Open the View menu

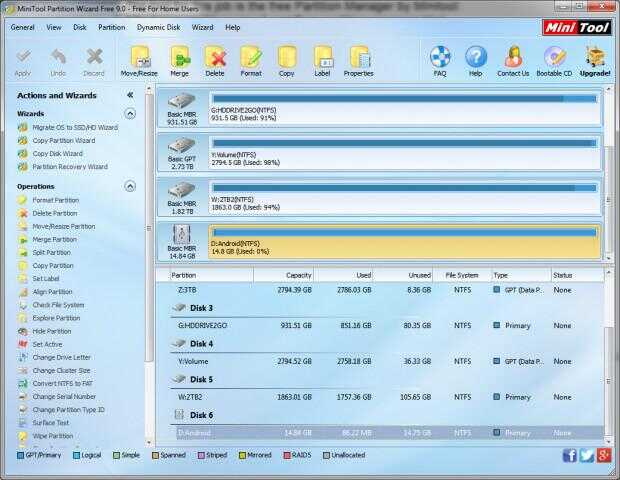[54, 27]
